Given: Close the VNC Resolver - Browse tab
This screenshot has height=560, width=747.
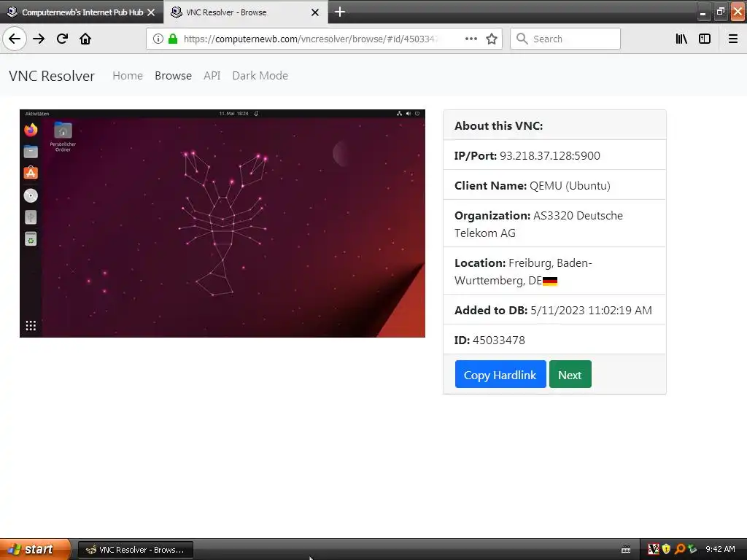Looking at the screenshot, I should [x=315, y=12].
